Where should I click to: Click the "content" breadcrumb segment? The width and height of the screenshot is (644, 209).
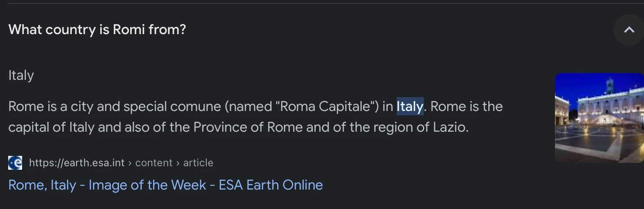point(154,163)
